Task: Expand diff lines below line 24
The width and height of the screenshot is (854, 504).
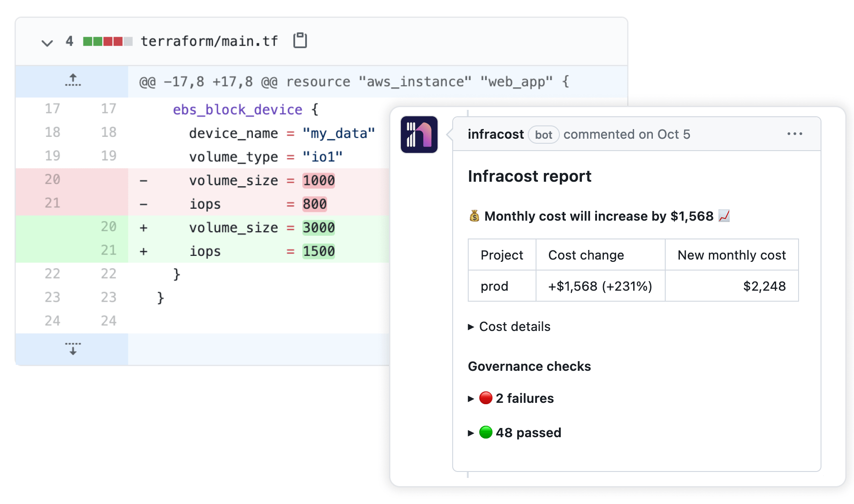Action: 73,349
